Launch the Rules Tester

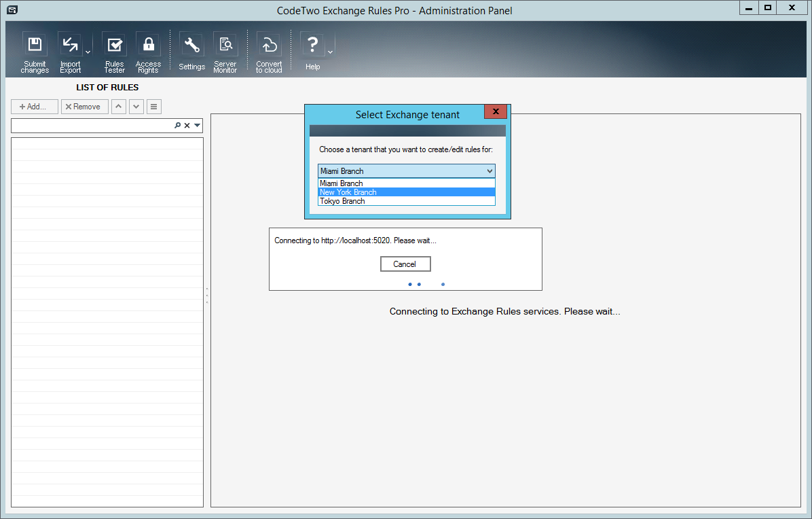point(115,52)
